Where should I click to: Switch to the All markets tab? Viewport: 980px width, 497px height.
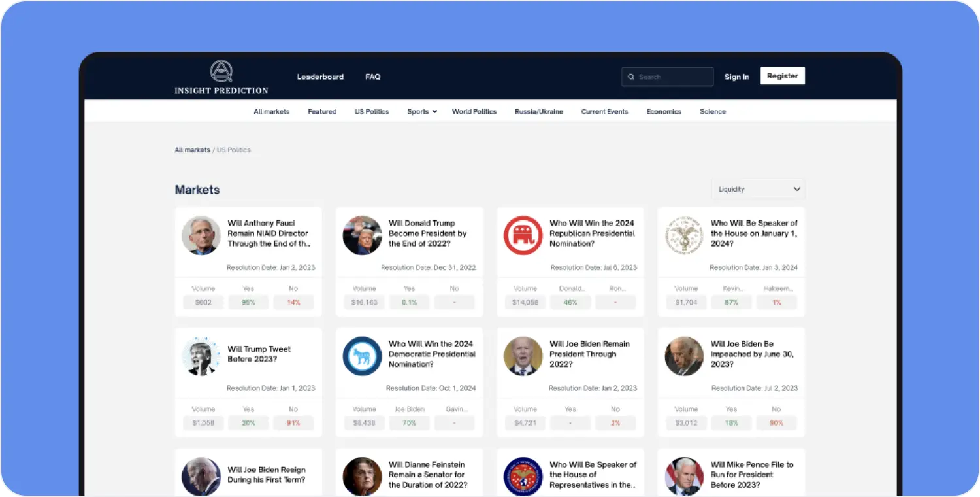[x=272, y=112]
